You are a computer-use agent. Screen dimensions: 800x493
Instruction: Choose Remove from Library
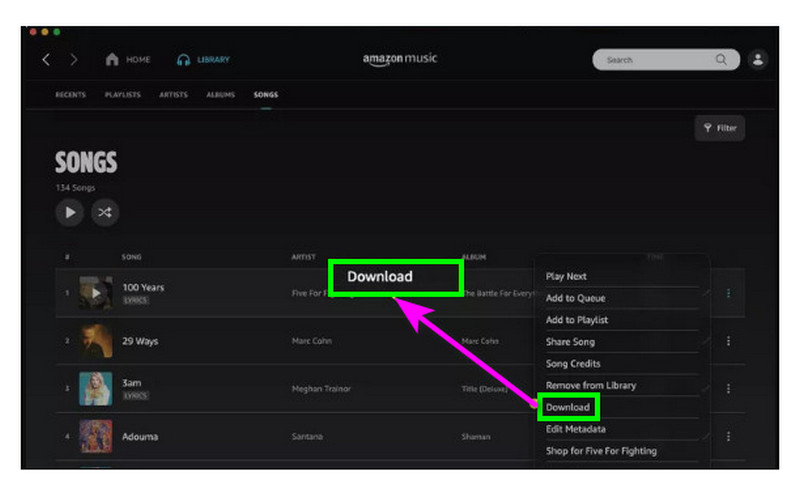click(x=591, y=385)
